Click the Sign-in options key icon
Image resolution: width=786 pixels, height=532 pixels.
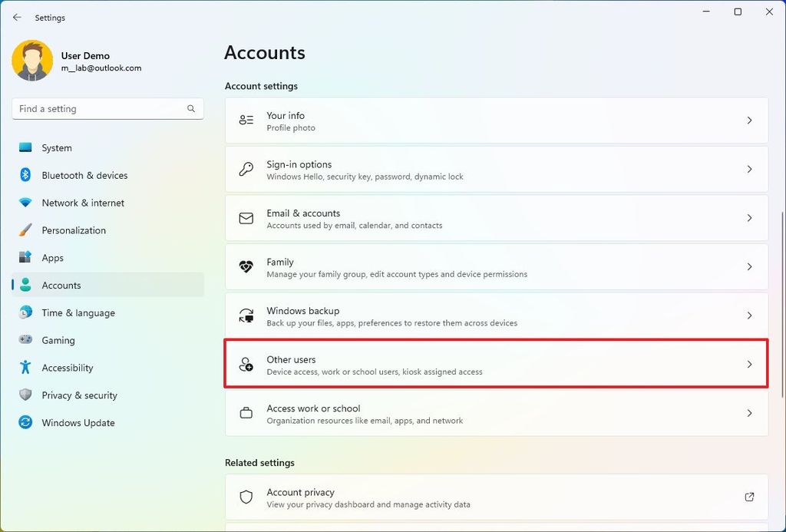246,169
